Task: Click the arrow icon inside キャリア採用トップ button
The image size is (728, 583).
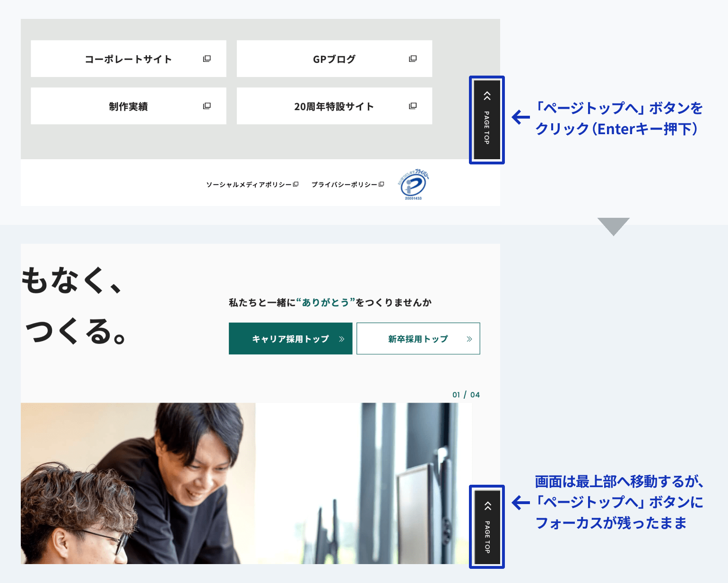Action: (342, 338)
